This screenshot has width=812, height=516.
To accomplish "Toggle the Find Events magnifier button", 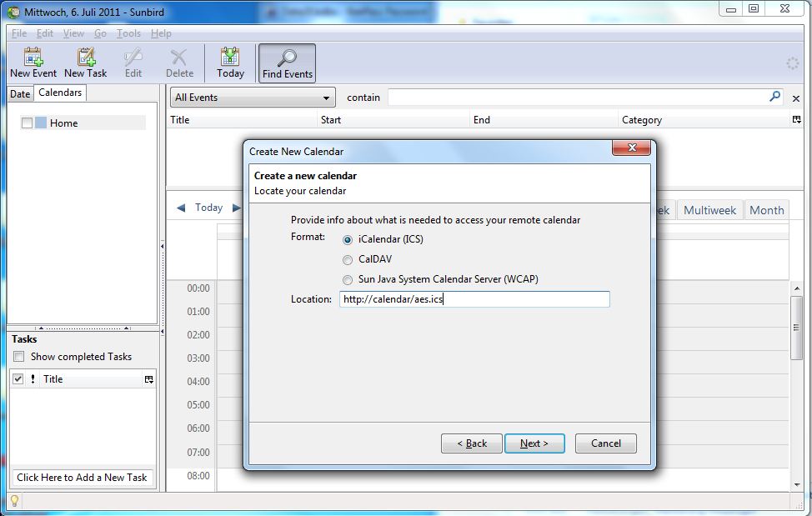I will (x=288, y=63).
